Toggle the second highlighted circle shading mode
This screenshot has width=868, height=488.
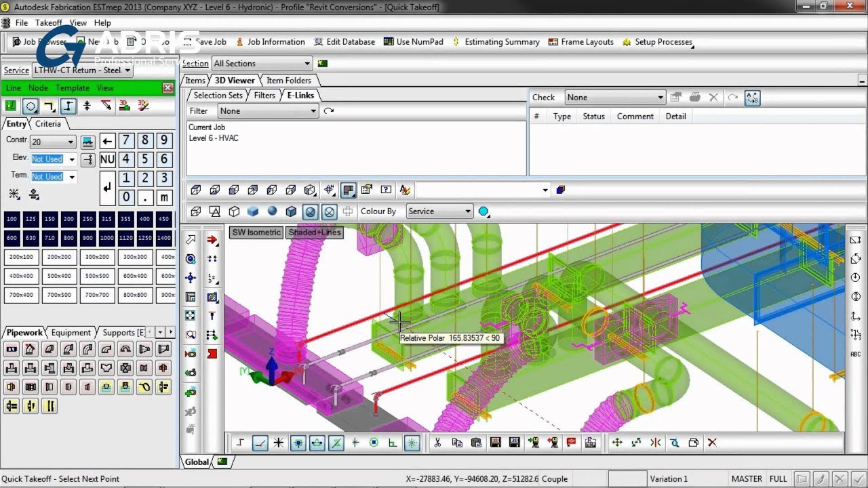click(x=329, y=211)
